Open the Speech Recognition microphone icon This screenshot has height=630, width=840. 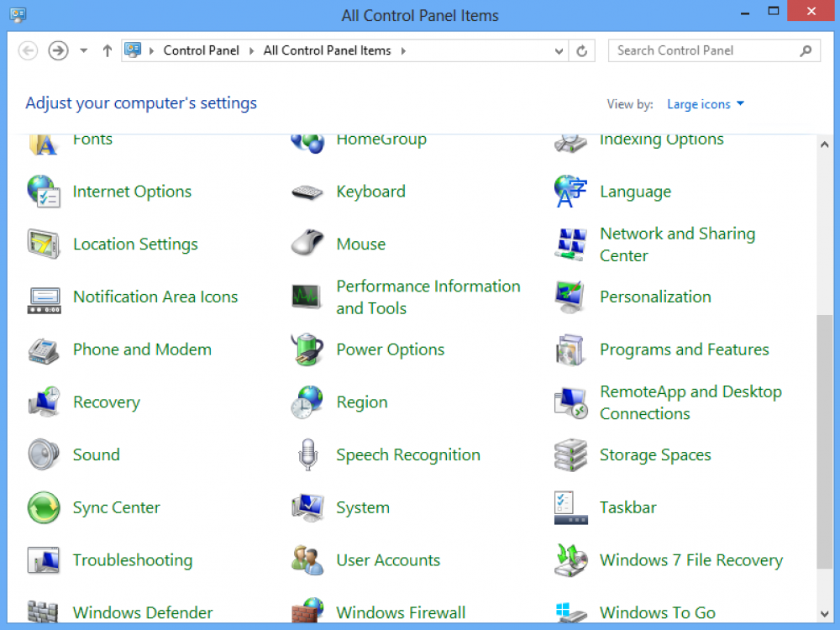click(307, 454)
